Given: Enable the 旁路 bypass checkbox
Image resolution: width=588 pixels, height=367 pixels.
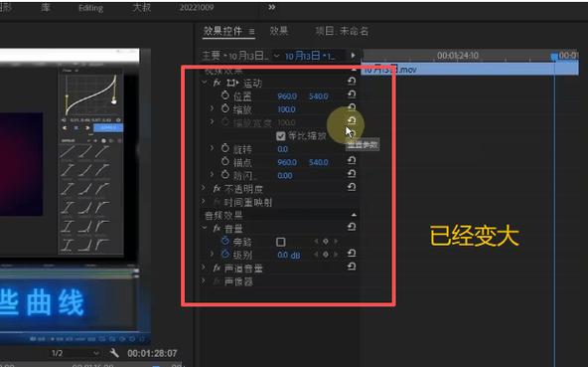Looking at the screenshot, I should (x=280, y=242).
